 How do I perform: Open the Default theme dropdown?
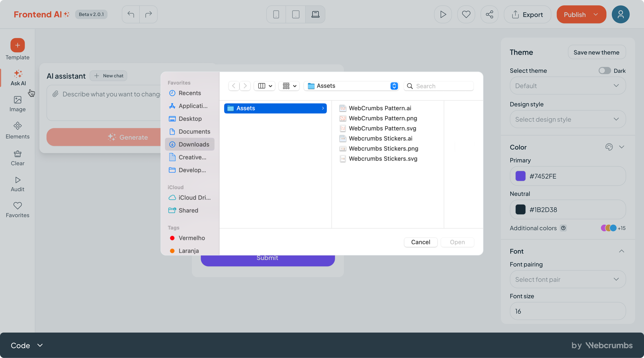tap(568, 86)
